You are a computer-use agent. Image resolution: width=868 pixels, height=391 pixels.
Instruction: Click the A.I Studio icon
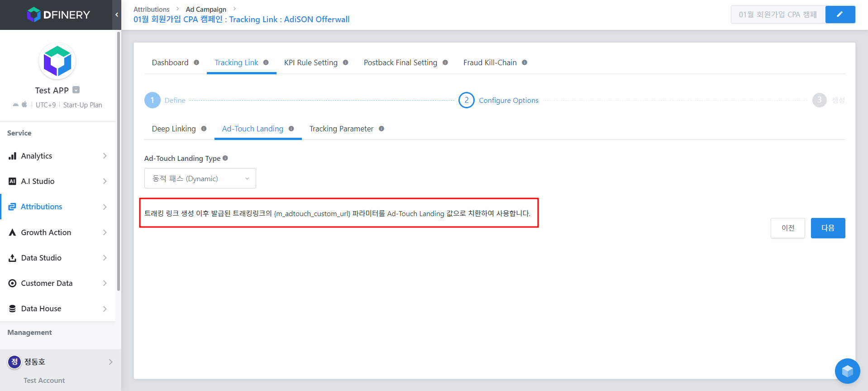12,181
